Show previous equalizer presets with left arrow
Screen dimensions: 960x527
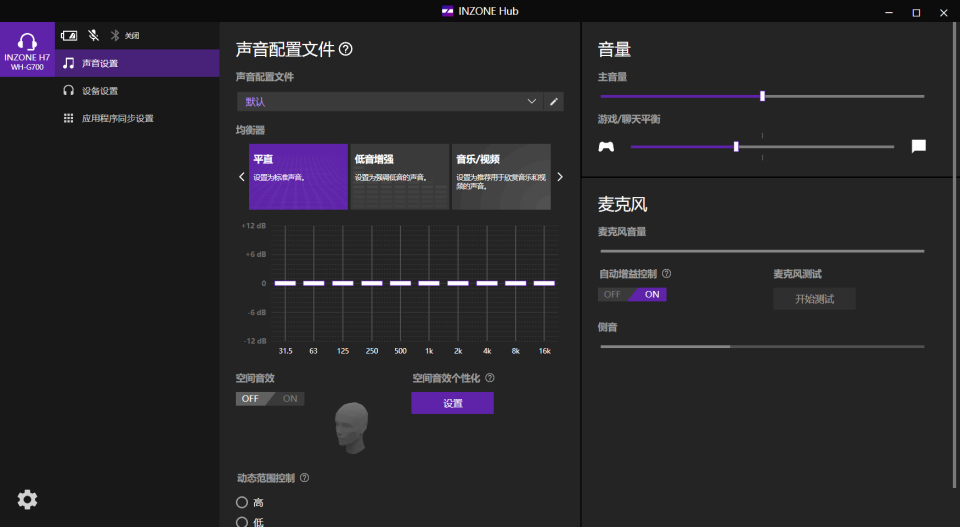[242, 177]
